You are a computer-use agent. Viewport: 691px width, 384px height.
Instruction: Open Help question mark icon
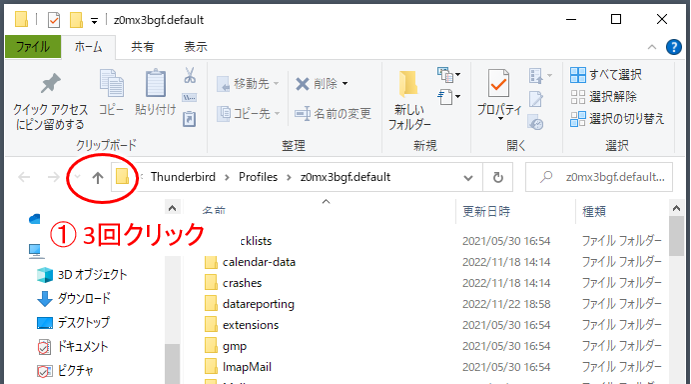point(674,46)
